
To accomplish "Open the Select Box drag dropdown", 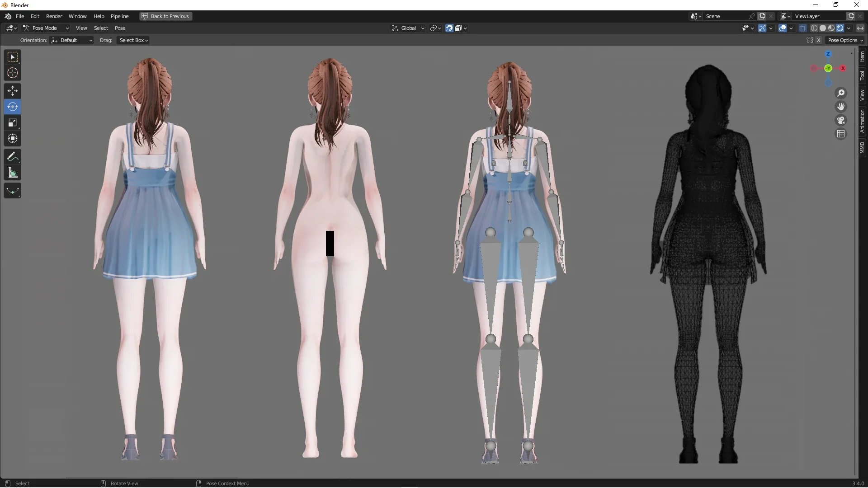I will tap(132, 40).
